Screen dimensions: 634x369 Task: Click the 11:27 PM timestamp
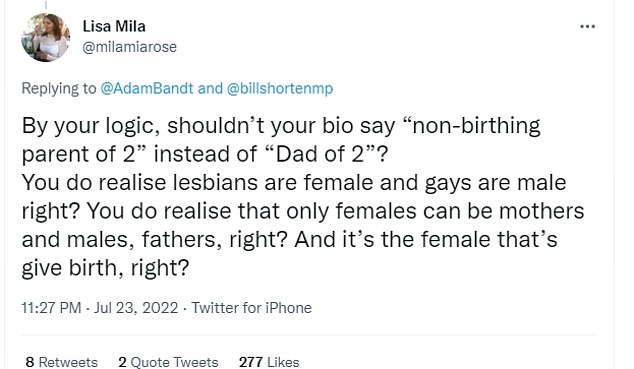[x=51, y=308]
